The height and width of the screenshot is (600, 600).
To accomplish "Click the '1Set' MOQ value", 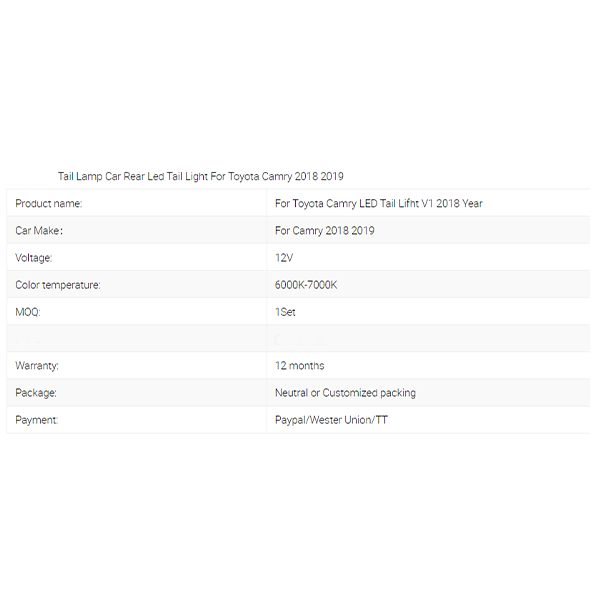I will [x=285, y=312].
